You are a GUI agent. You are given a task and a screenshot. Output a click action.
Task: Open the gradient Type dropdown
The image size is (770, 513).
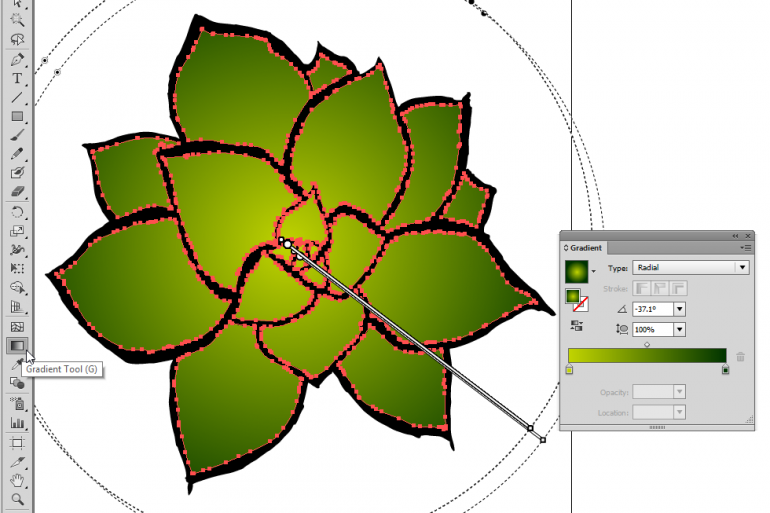coord(741,268)
